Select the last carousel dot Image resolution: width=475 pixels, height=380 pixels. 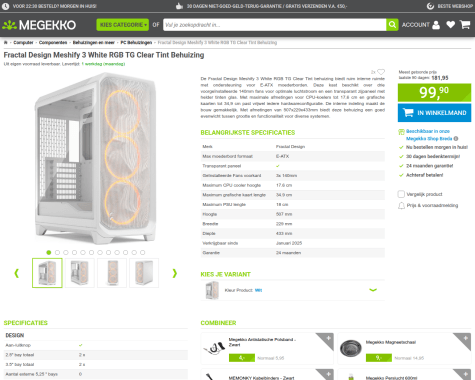(142, 252)
